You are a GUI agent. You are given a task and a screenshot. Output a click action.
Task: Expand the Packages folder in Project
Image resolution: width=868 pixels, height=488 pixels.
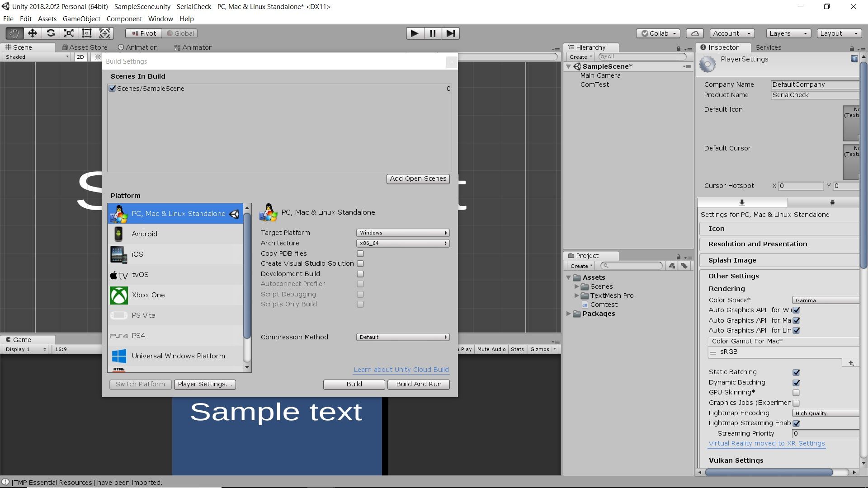tap(569, 314)
